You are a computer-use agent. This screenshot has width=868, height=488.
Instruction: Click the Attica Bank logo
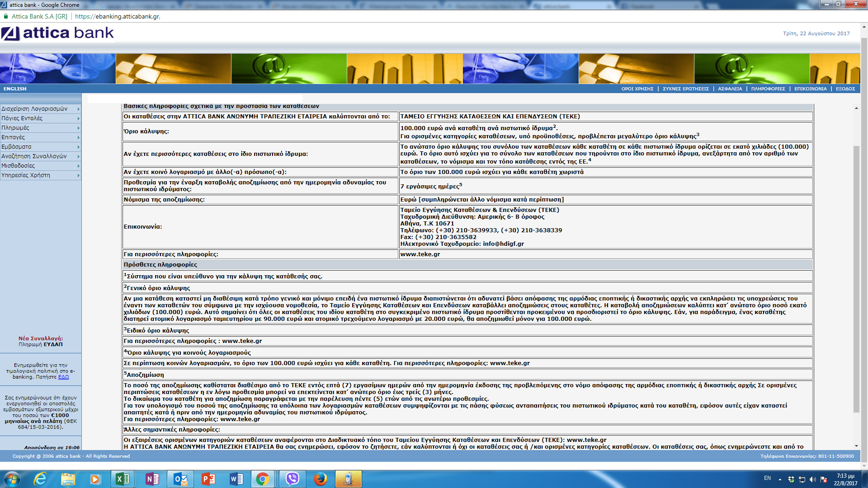click(57, 33)
